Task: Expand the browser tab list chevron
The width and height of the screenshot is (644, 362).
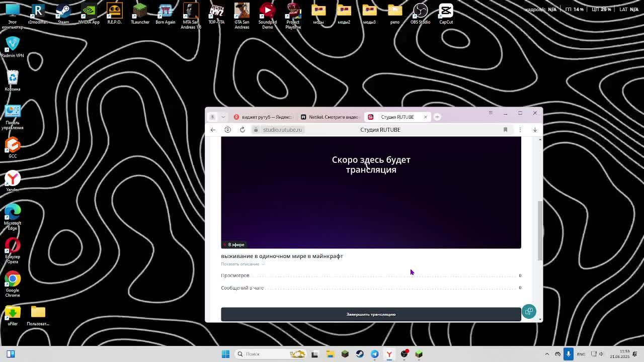Action: tap(223, 117)
